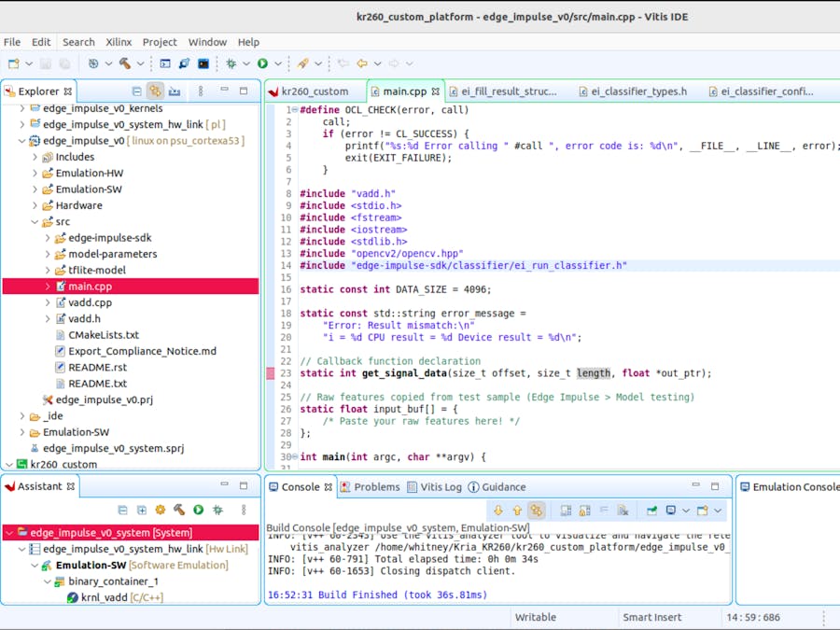This screenshot has height=630, width=840.
Task: Open the ei_classifier_types.h editor tab
Action: tap(638, 91)
